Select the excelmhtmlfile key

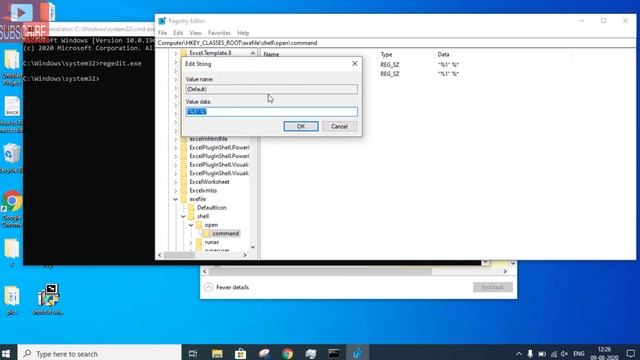point(208,139)
